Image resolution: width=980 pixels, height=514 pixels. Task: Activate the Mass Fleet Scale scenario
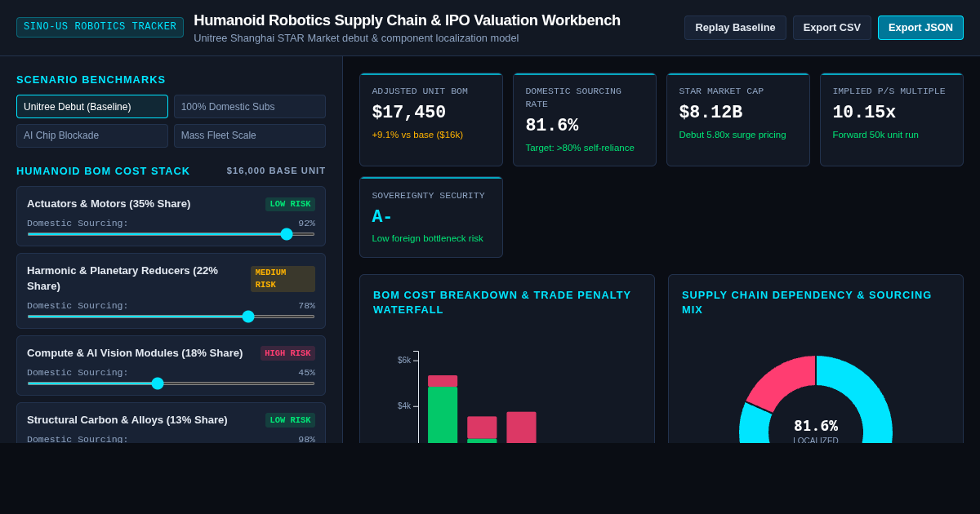[x=250, y=135]
